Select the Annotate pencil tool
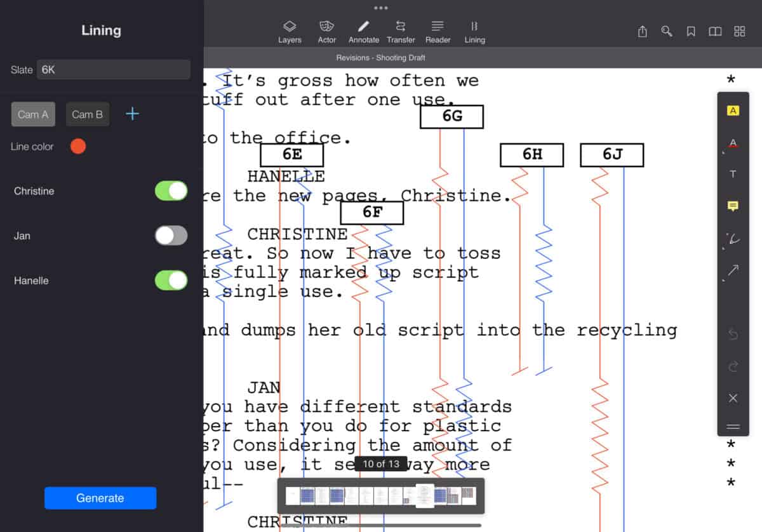Viewport: 762px width, 532px height. [363, 30]
